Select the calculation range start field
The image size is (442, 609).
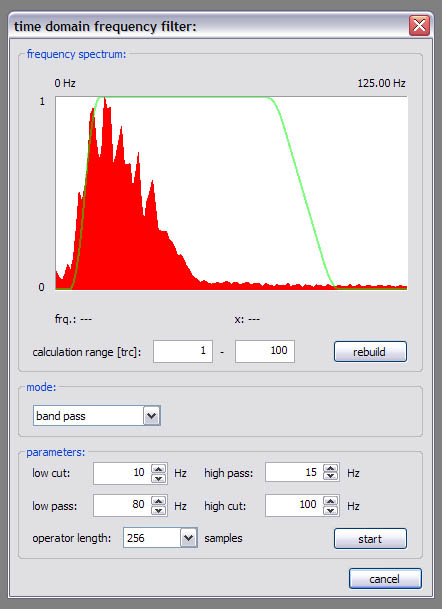click(183, 351)
